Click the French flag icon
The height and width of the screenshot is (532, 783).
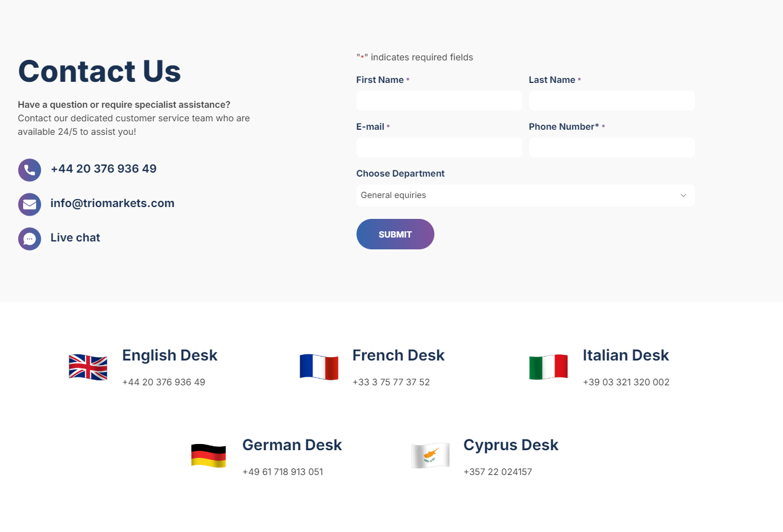(319, 367)
